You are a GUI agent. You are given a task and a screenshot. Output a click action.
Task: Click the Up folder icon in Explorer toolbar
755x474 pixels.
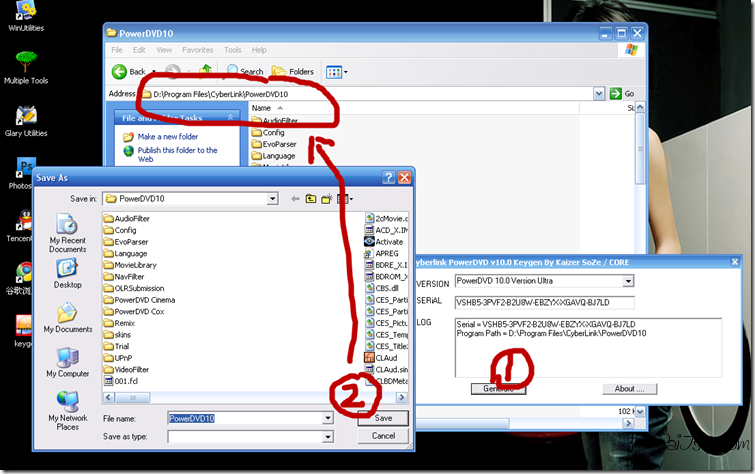pyautogui.click(x=206, y=72)
